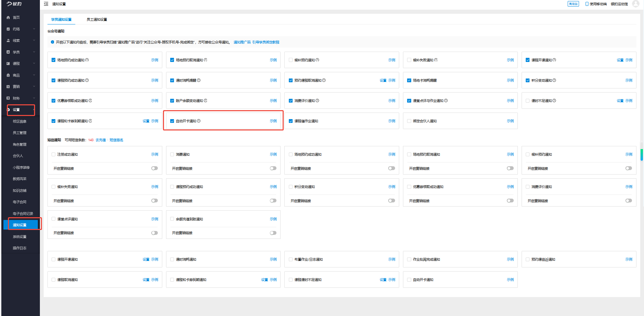Collapse the 设置 sidebar menu

tap(33, 109)
